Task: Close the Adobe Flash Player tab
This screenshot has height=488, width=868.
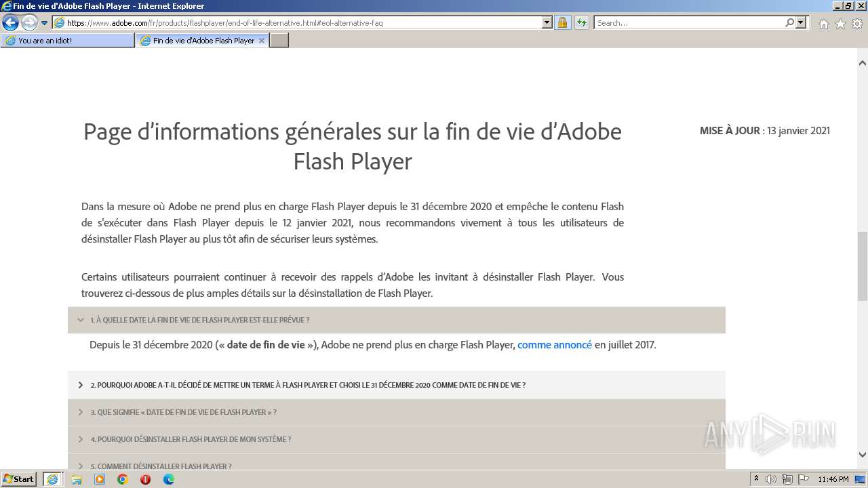Action: [x=262, y=41]
